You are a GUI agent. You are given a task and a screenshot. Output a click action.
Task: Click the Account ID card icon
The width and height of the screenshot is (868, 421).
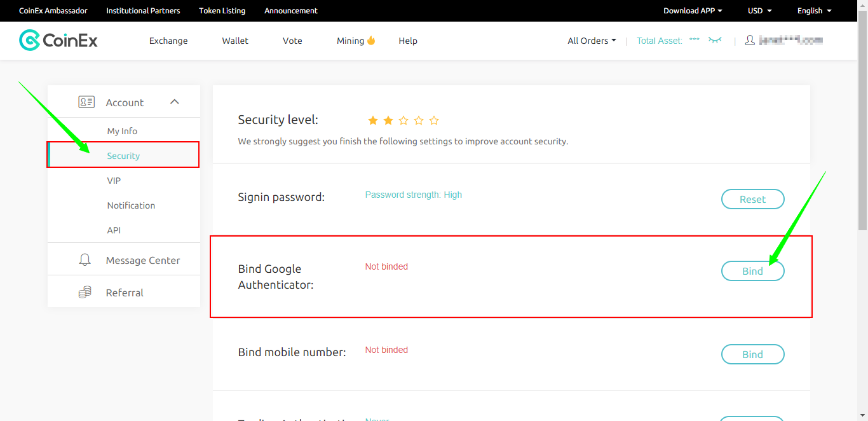click(86, 102)
